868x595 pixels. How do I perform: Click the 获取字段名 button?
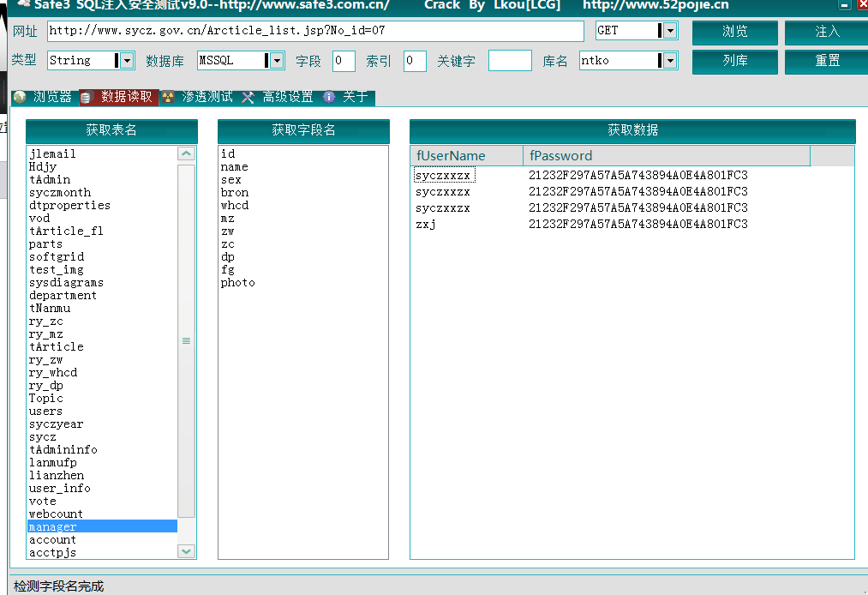click(303, 130)
